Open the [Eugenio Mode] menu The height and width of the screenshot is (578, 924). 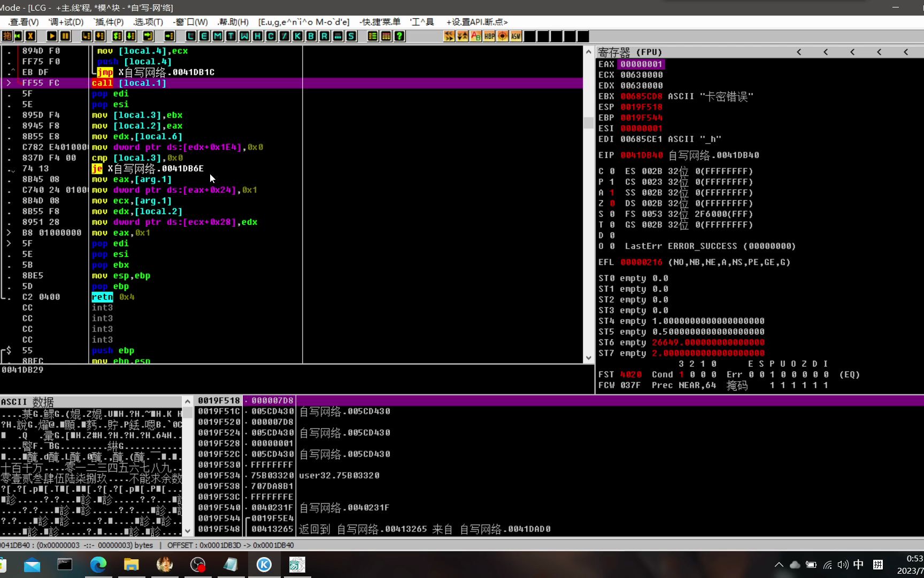pyautogui.click(x=304, y=22)
